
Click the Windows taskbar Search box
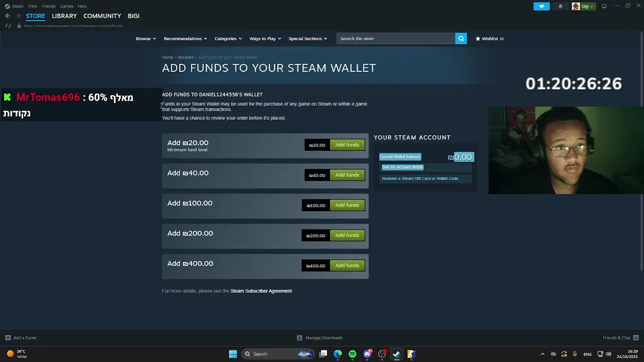pyautogui.click(x=278, y=354)
